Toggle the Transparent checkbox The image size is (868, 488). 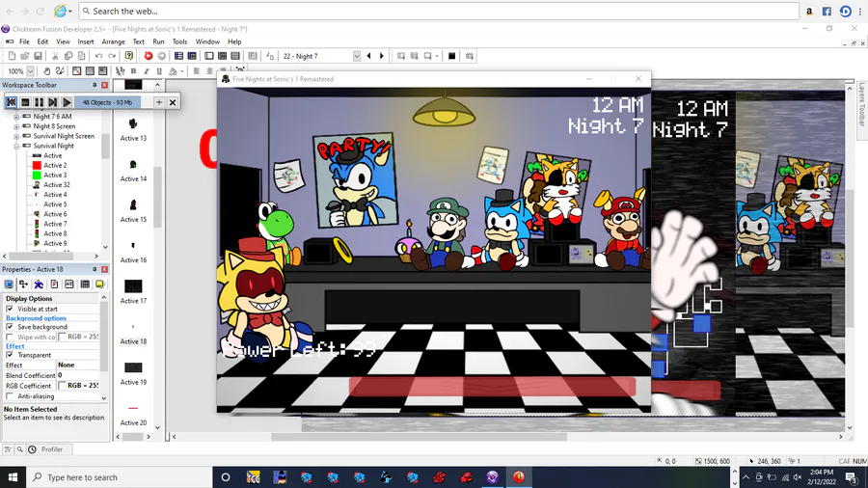[x=10, y=355]
